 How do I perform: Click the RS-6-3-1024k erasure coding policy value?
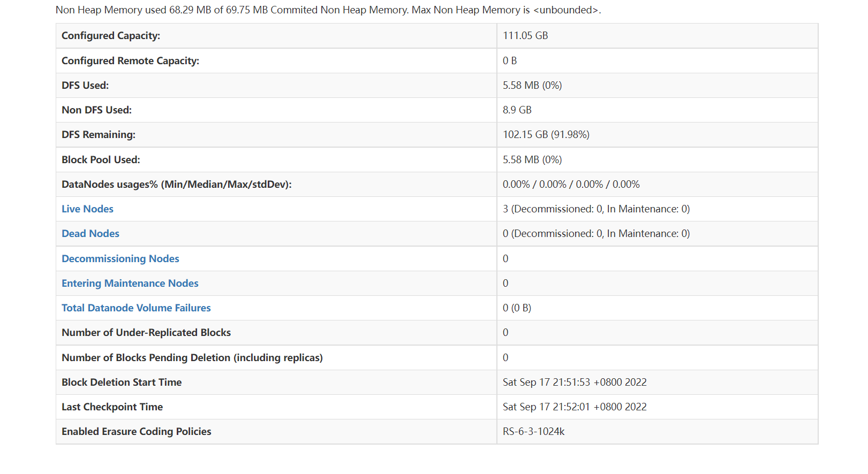coord(533,432)
